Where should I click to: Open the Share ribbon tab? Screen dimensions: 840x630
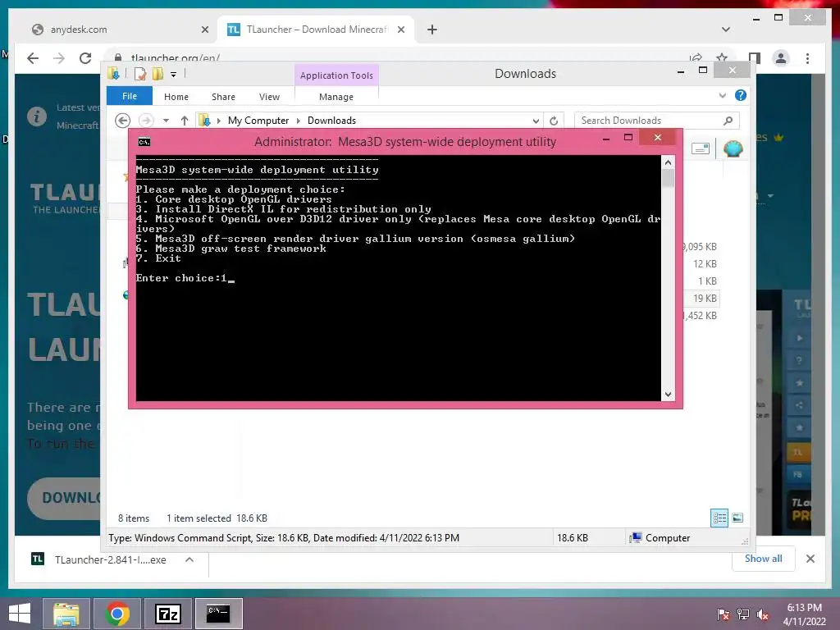click(x=223, y=97)
